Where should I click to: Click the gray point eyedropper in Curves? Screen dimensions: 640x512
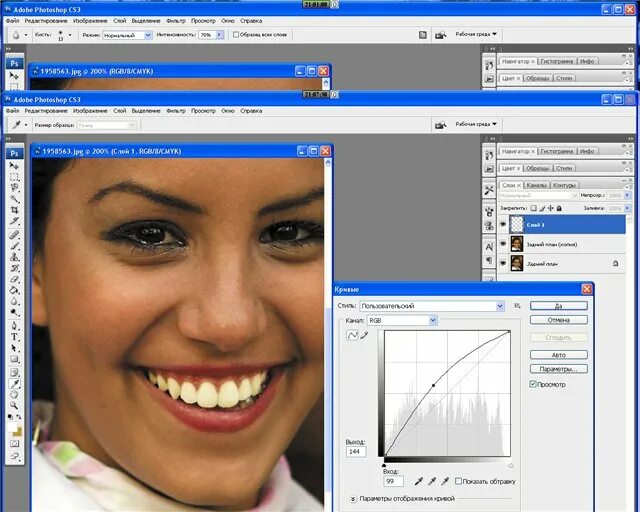pyautogui.click(x=432, y=481)
